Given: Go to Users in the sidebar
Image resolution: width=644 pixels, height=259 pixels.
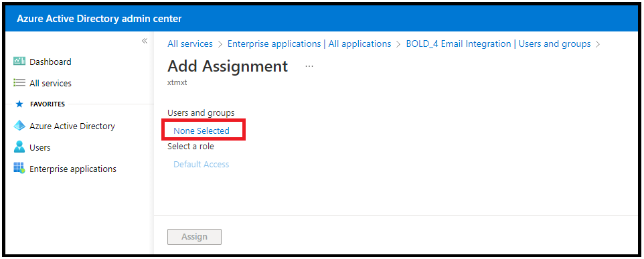Looking at the screenshot, I should (x=40, y=147).
